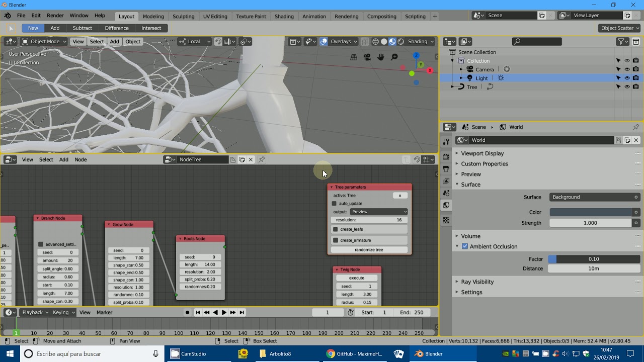Viewport: 644px width, 362px height.
Task: Open the Object Mode dropdown
Action: (44, 41)
